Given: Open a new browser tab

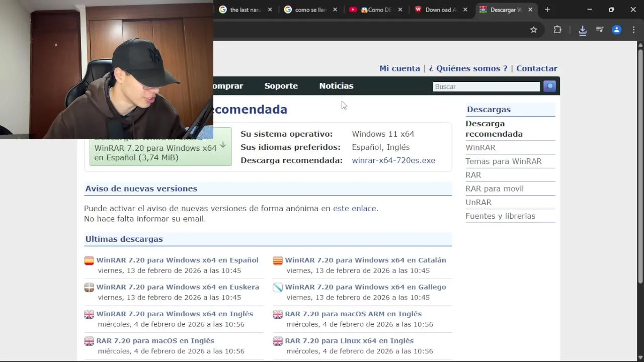Looking at the screenshot, I should click(x=547, y=10).
